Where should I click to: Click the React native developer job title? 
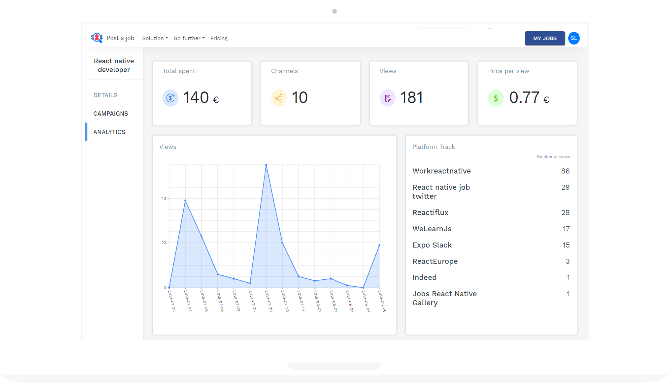114,65
